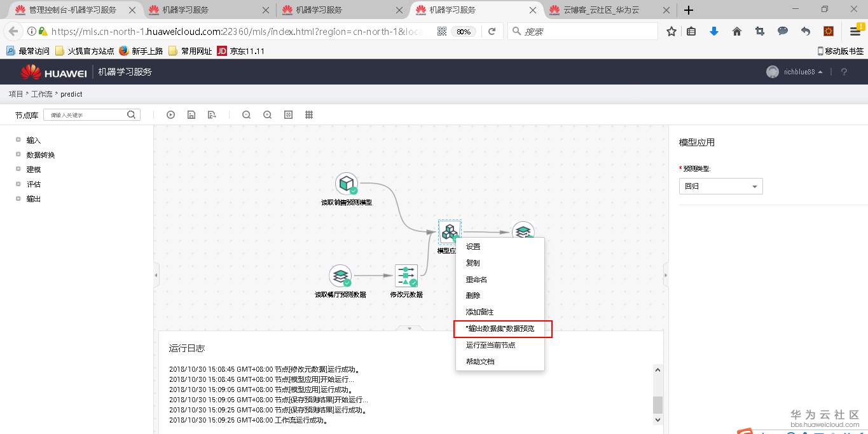The width and height of the screenshot is (868, 434).
Task: Go back with browser back arrow
Action: pyautogui.click(x=13, y=31)
